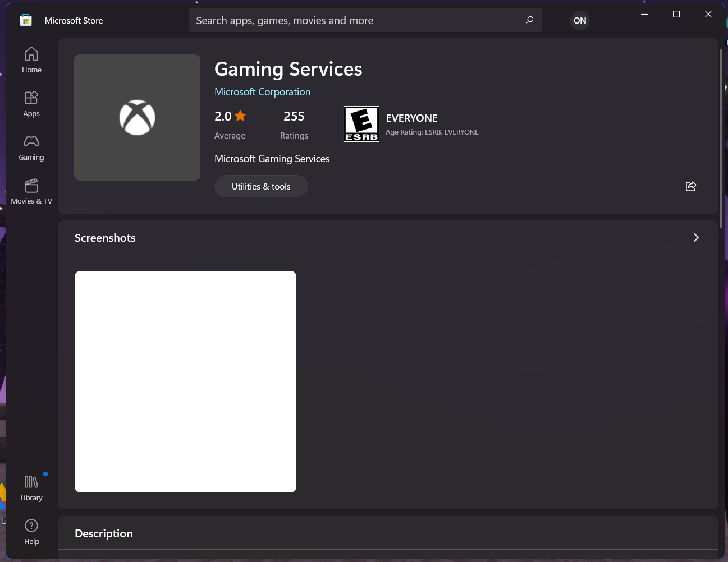Open the blank white screenshot thumbnail
The image size is (728, 562).
pos(185,381)
